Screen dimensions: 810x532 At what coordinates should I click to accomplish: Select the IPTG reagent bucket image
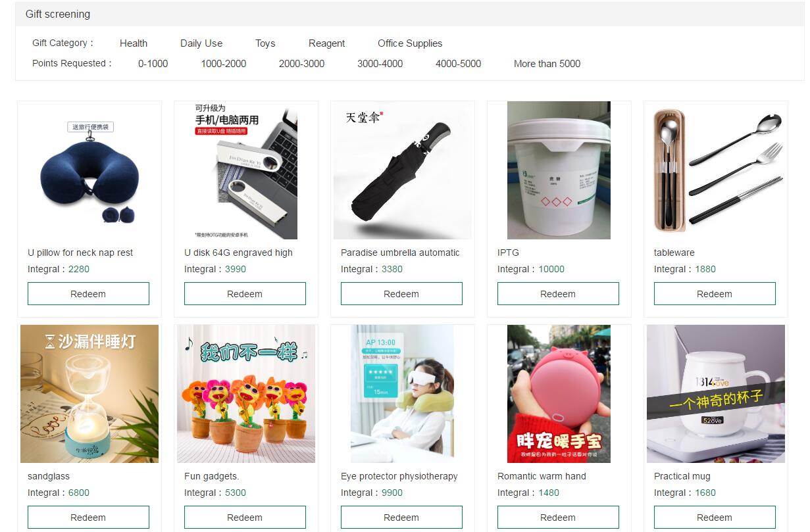tap(559, 170)
